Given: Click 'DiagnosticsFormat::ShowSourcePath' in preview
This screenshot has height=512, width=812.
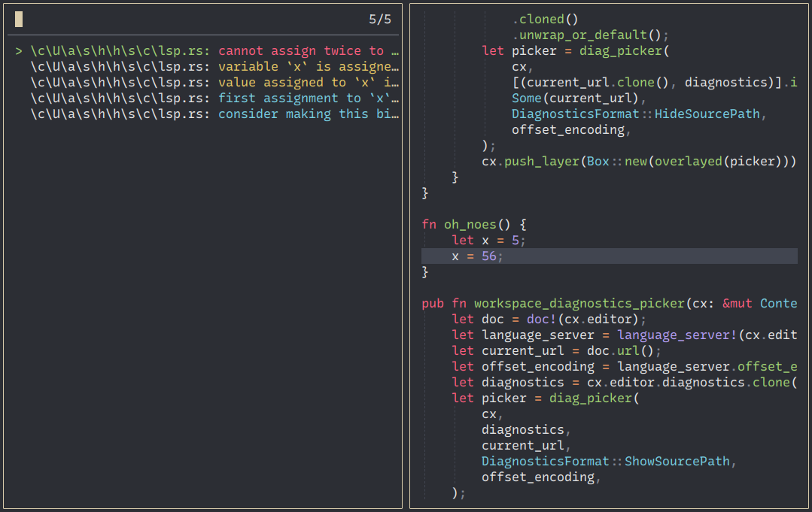Looking at the screenshot, I should [x=605, y=462].
